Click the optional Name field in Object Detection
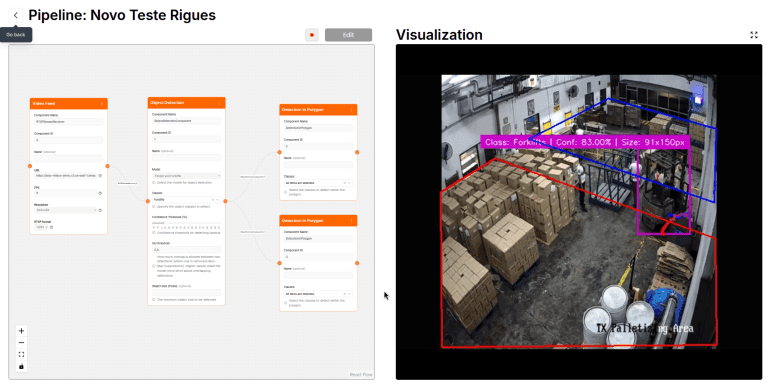The image size is (768, 389). click(186, 157)
